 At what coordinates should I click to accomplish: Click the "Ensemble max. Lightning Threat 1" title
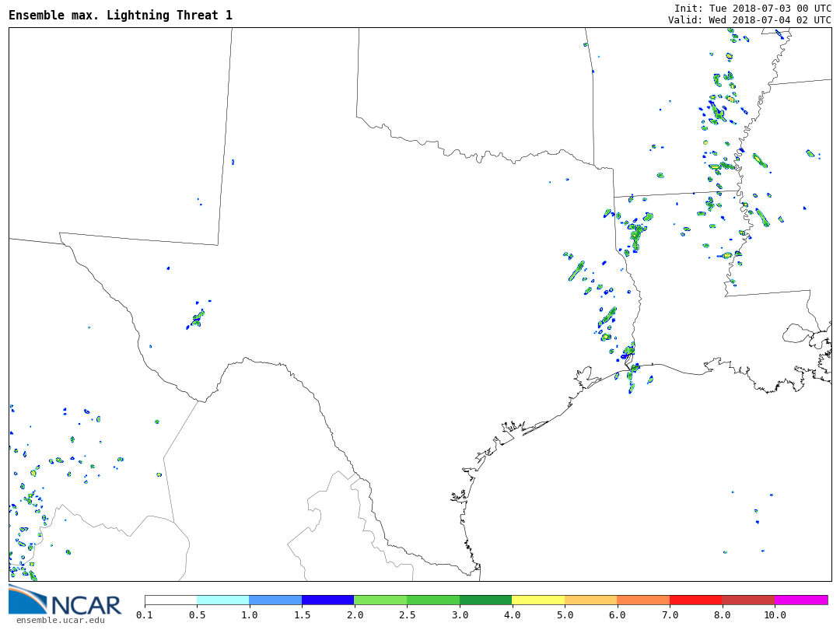point(121,16)
